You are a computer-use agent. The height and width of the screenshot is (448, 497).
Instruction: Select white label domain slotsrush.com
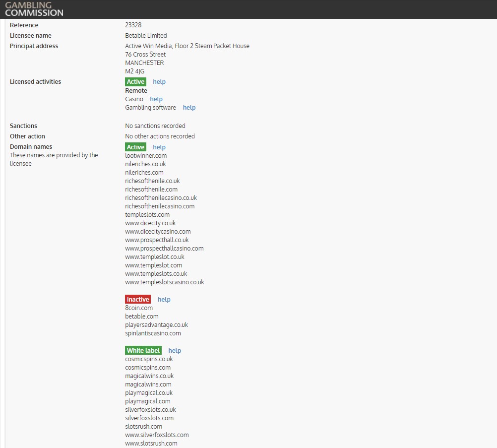pos(143,427)
